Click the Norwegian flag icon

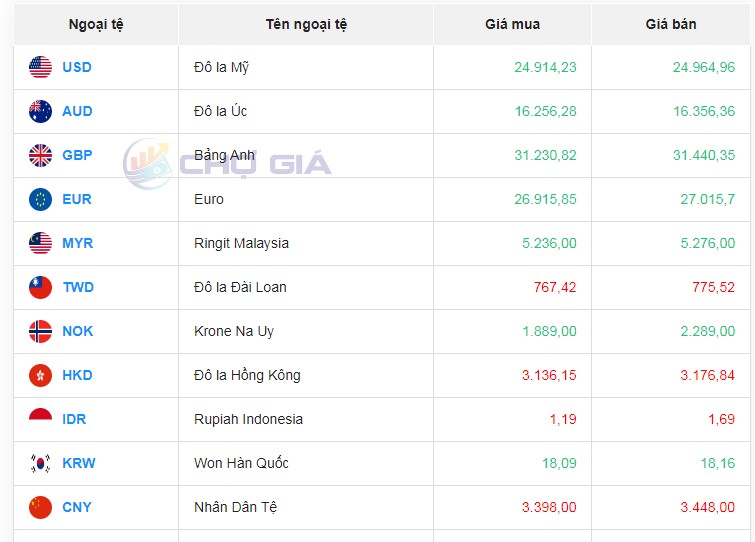40,331
